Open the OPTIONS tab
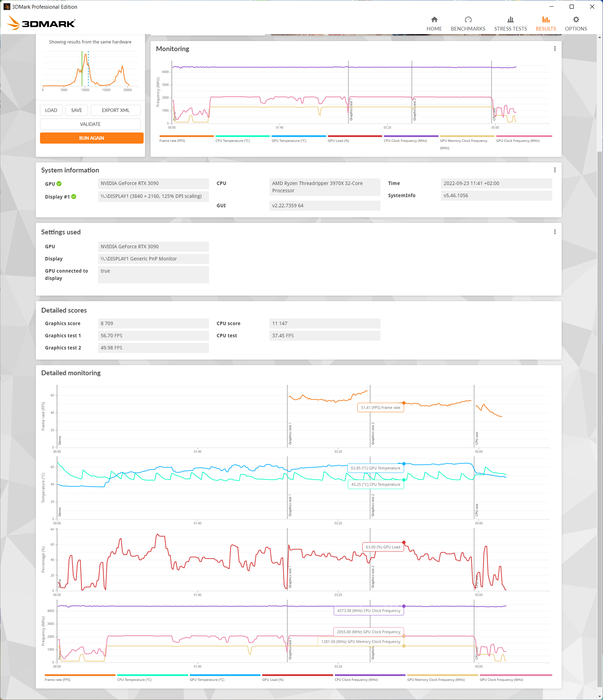This screenshot has width=603, height=700. 576,24
